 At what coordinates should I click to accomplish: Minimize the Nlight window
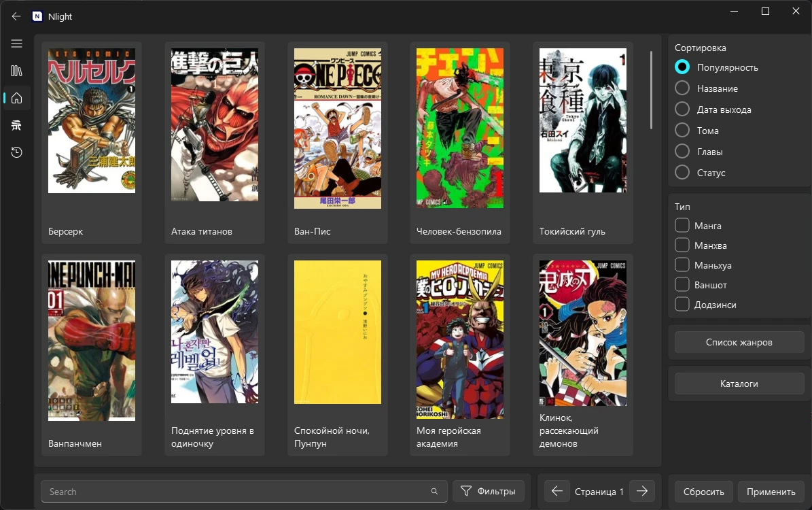pos(735,12)
